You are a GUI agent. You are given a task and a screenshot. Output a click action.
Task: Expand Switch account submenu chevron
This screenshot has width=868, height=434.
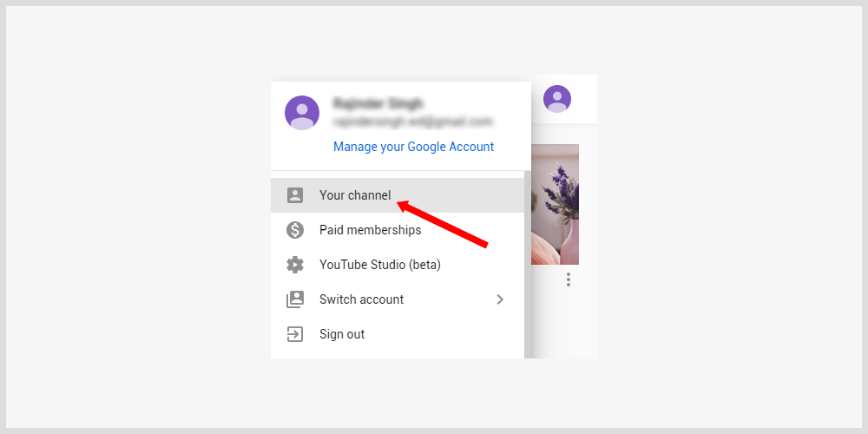point(500,299)
